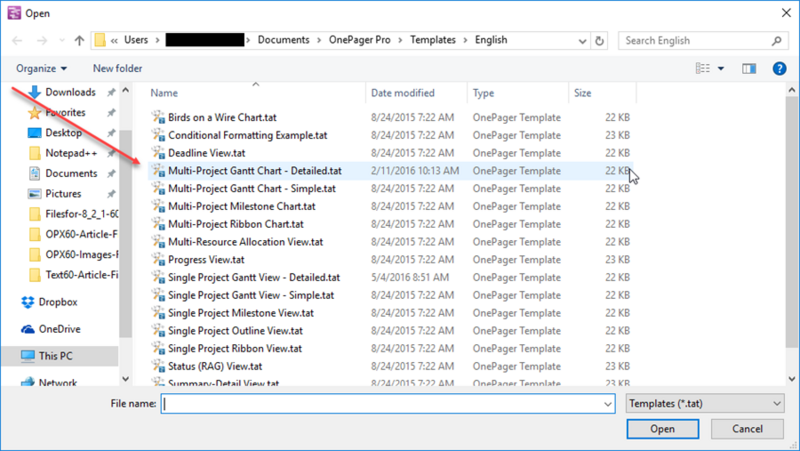This screenshot has height=451, width=800.
Task: Expand the File name history dropdown
Action: pos(608,404)
